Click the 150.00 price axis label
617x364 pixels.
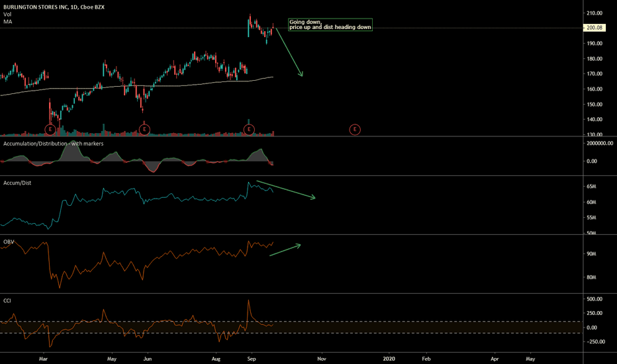pyautogui.click(x=594, y=105)
